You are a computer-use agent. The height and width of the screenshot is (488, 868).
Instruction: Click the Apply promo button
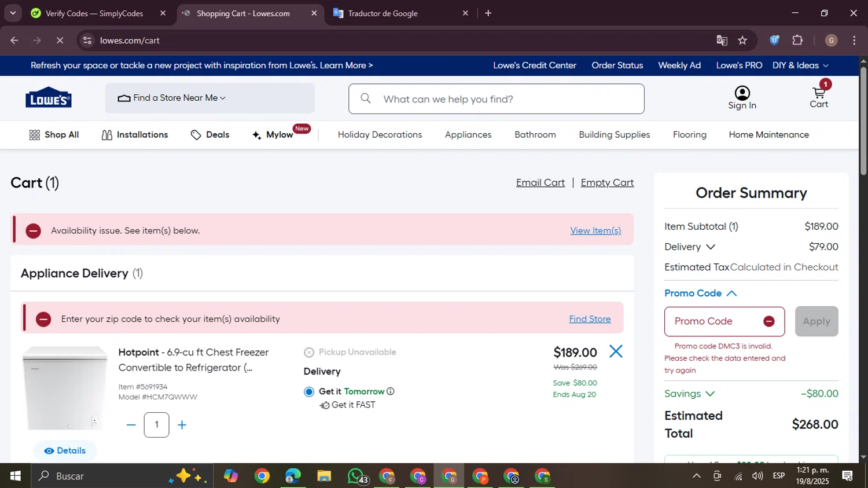816,321
